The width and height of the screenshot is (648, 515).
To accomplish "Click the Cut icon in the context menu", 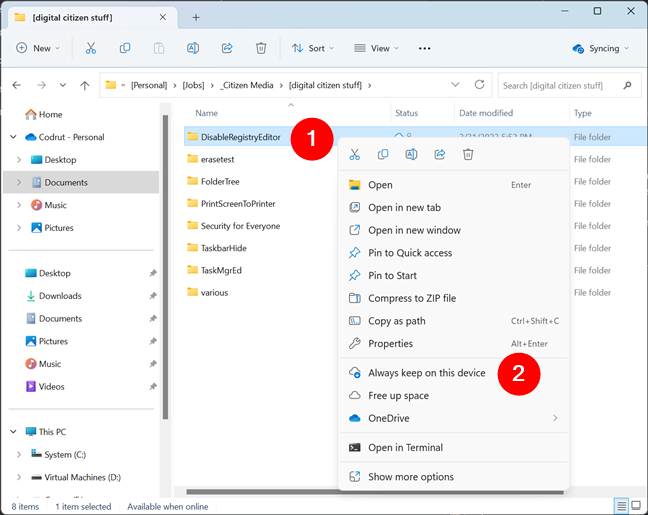I will pyautogui.click(x=354, y=154).
